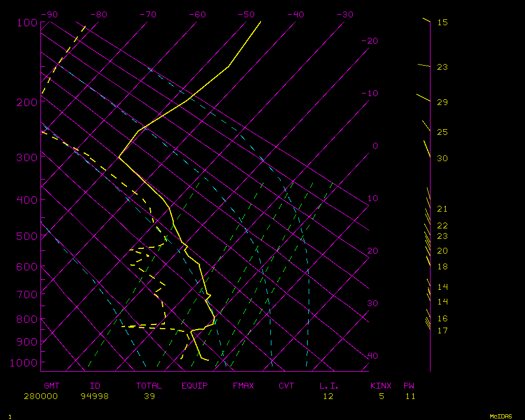Click the wind speed value 29

(x=442, y=102)
